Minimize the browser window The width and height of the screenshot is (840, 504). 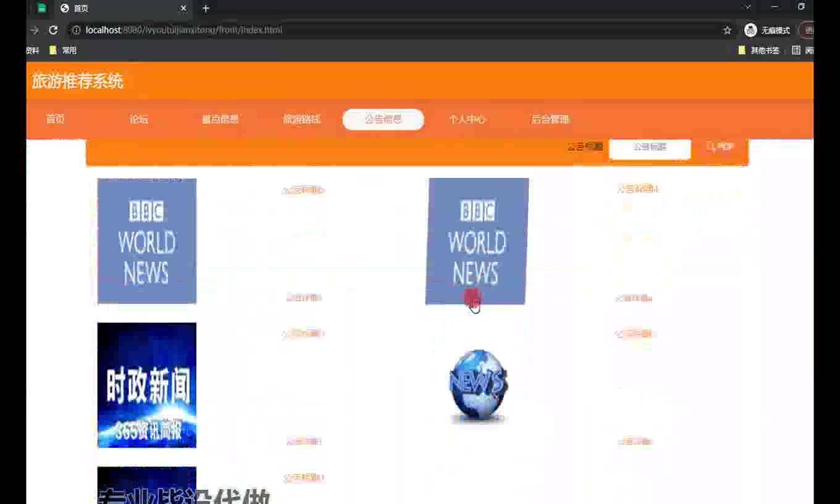click(x=775, y=7)
